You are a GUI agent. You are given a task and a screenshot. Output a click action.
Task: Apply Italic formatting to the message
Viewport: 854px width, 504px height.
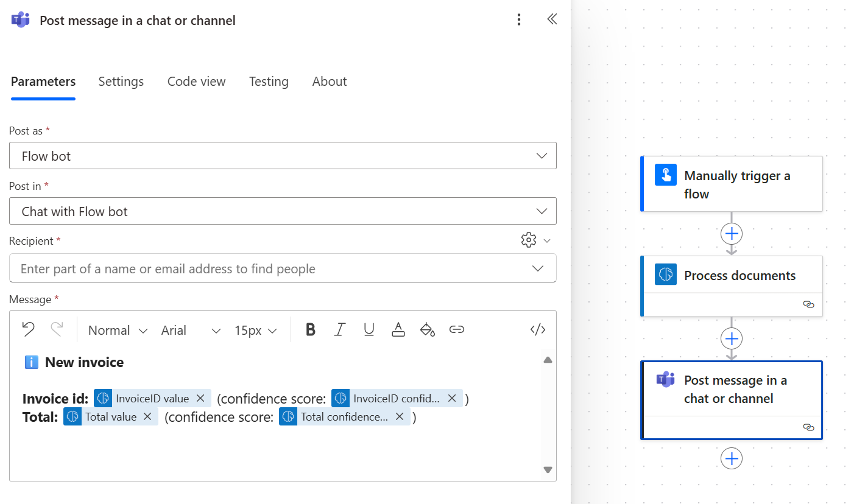click(339, 329)
